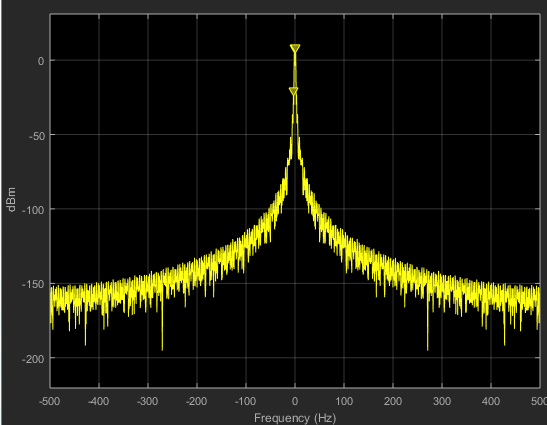Click the lower peak marker near -20 dBm
The image size is (547, 425).
tap(293, 91)
